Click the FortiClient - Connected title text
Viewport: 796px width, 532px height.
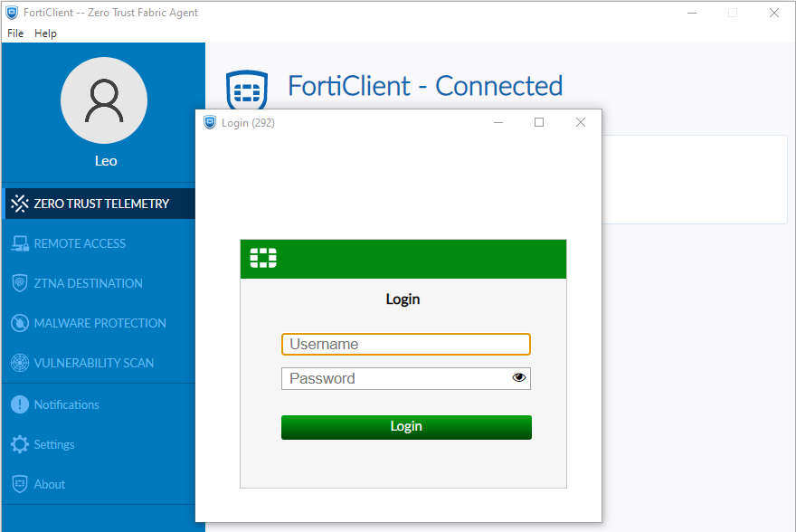(x=425, y=86)
